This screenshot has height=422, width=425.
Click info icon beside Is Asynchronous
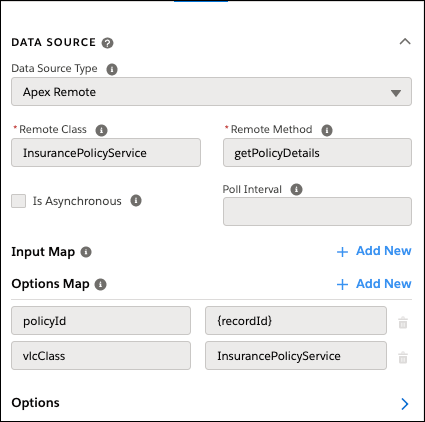coord(136,201)
